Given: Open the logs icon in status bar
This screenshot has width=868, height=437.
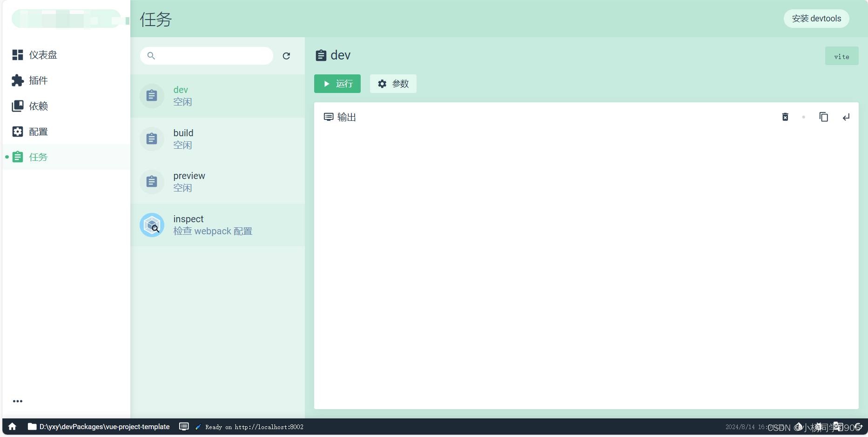Looking at the screenshot, I should click(184, 426).
